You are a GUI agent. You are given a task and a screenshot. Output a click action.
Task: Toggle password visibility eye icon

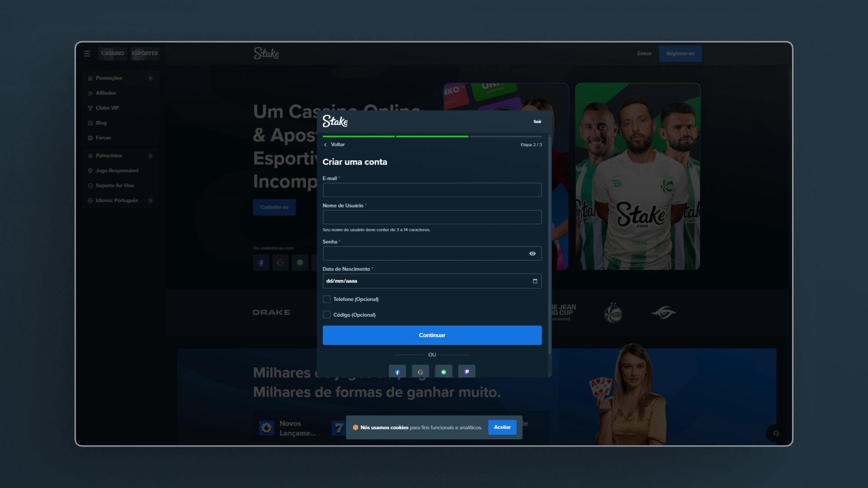533,253
